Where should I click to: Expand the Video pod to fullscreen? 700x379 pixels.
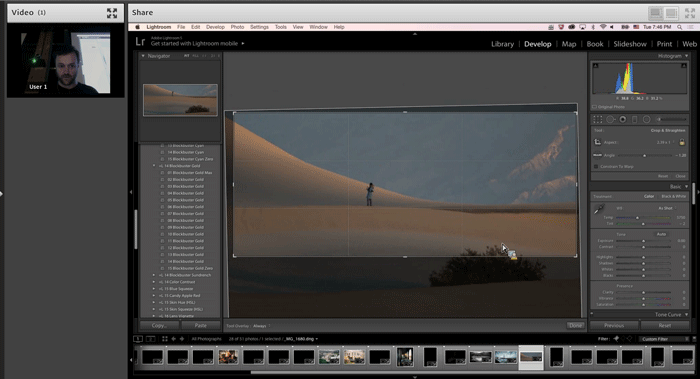112,13
